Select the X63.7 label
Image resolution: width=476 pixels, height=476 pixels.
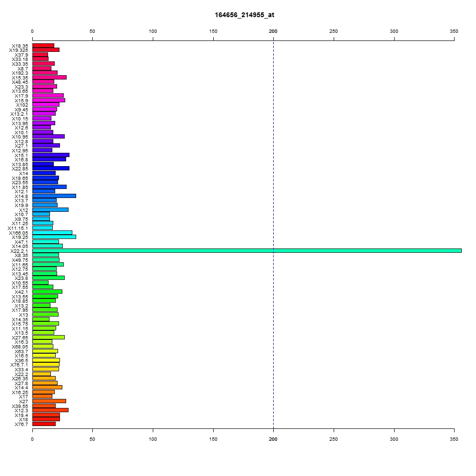pos(21,352)
